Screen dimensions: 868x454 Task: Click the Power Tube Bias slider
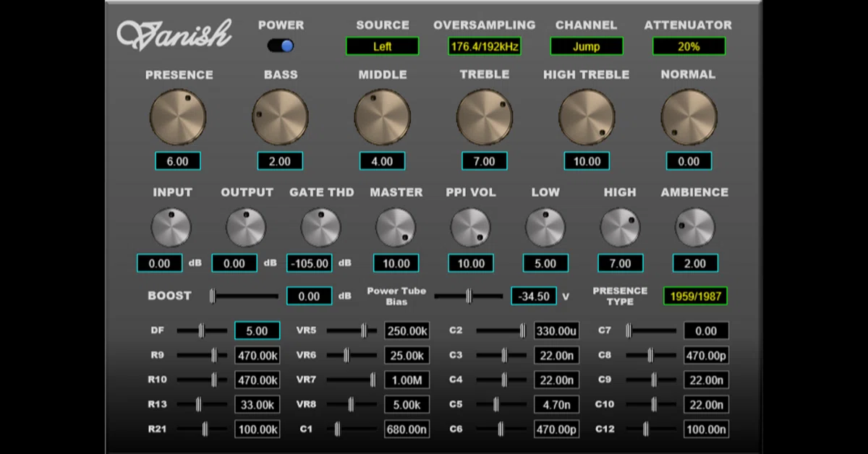click(468, 296)
